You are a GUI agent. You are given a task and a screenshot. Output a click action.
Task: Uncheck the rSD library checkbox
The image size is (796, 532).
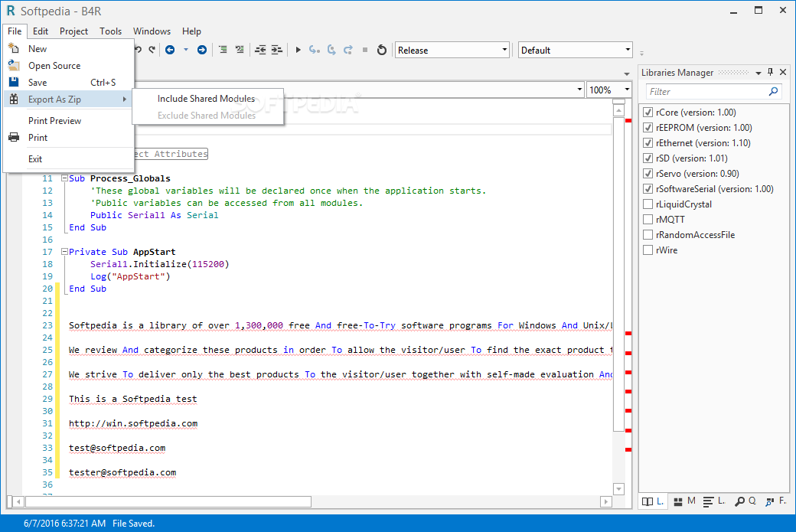click(648, 158)
